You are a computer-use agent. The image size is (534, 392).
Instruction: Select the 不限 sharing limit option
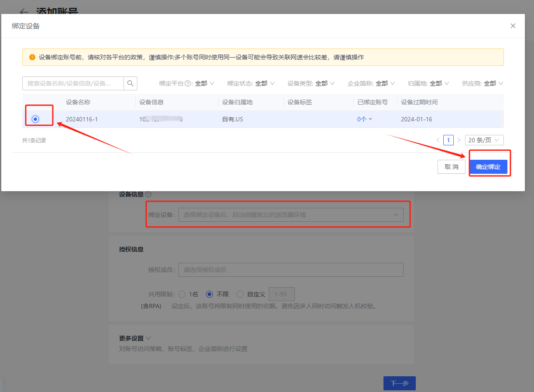(x=209, y=294)
